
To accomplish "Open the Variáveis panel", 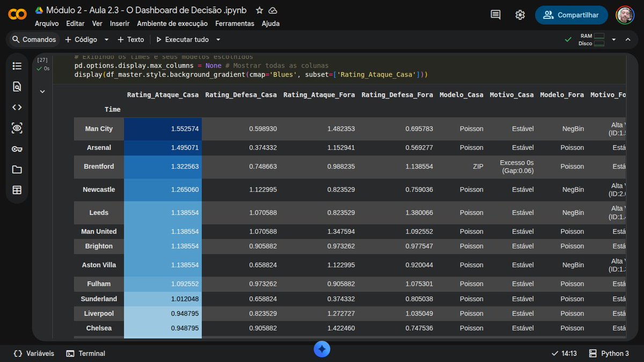I will (x=33, y=353).
